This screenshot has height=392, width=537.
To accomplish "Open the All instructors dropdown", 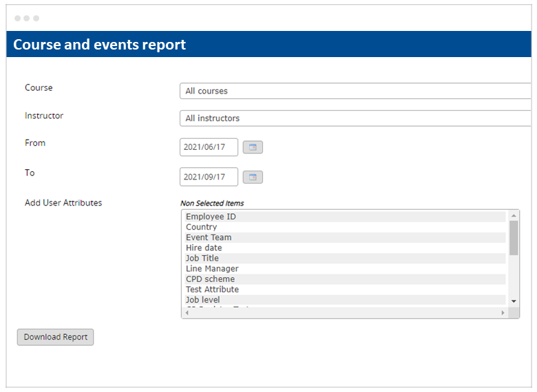I will 355,118.
